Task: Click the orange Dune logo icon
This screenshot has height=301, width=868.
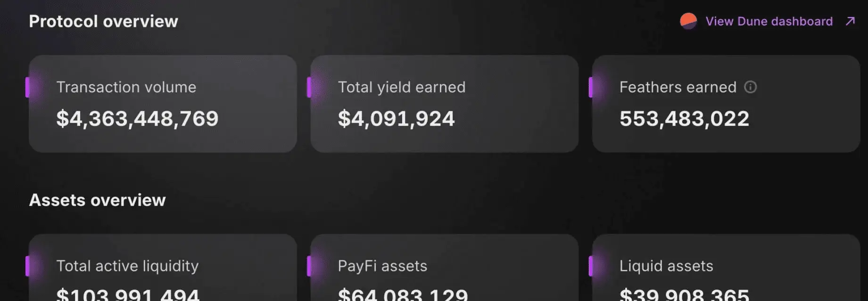Action: click(x=688, y=21)
